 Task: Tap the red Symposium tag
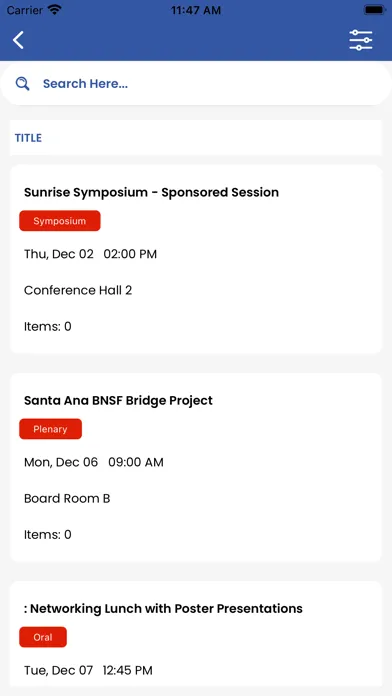pos(60,221)
